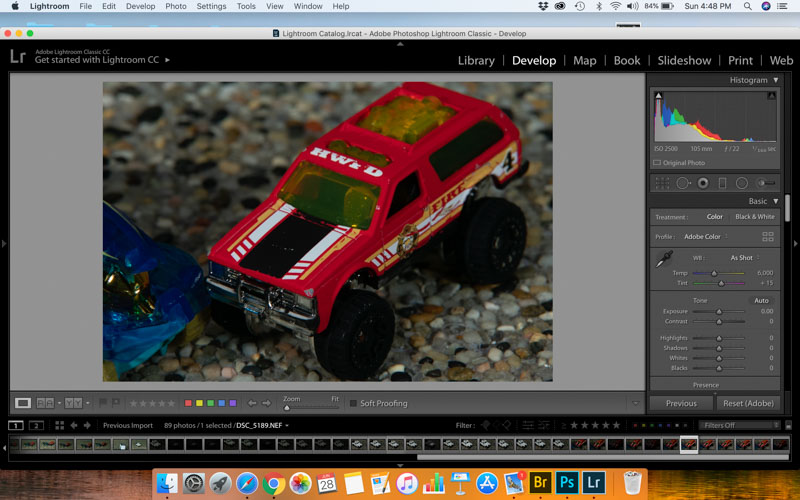The width and height of the screenshot is (800, 500).
Task: Open second window display button 2
Action: click(36, 425)
